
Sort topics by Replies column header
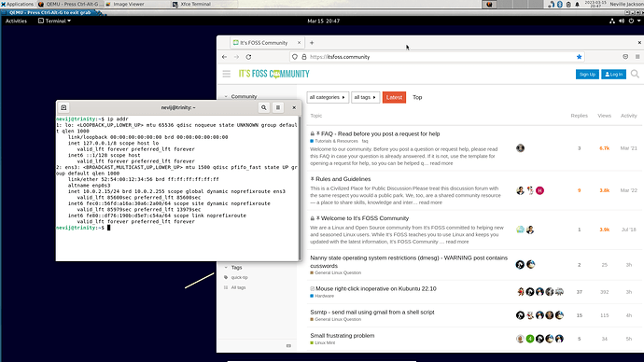click(x=579, y=116)
